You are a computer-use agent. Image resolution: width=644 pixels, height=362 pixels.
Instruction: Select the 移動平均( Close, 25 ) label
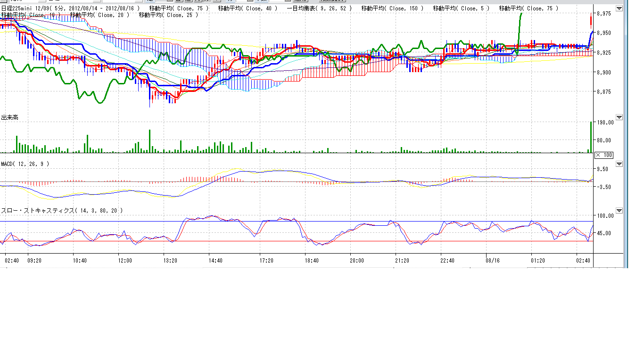[168, 15]
